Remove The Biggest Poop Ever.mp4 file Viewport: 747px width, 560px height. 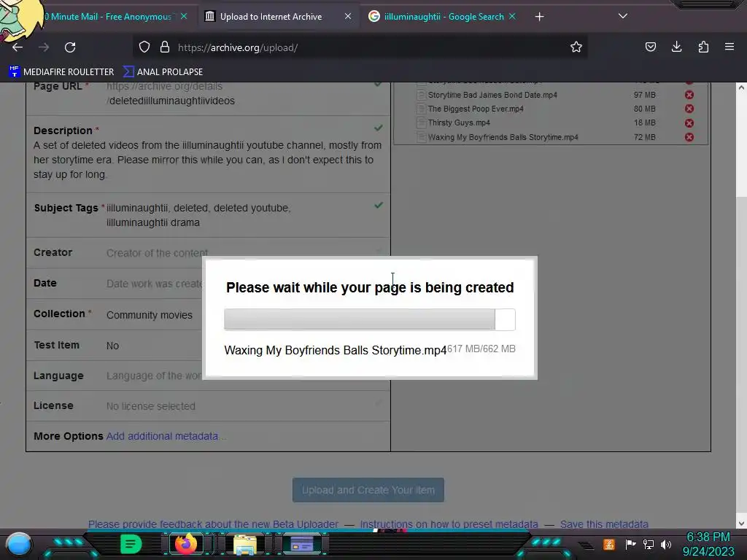pos(689,109)
